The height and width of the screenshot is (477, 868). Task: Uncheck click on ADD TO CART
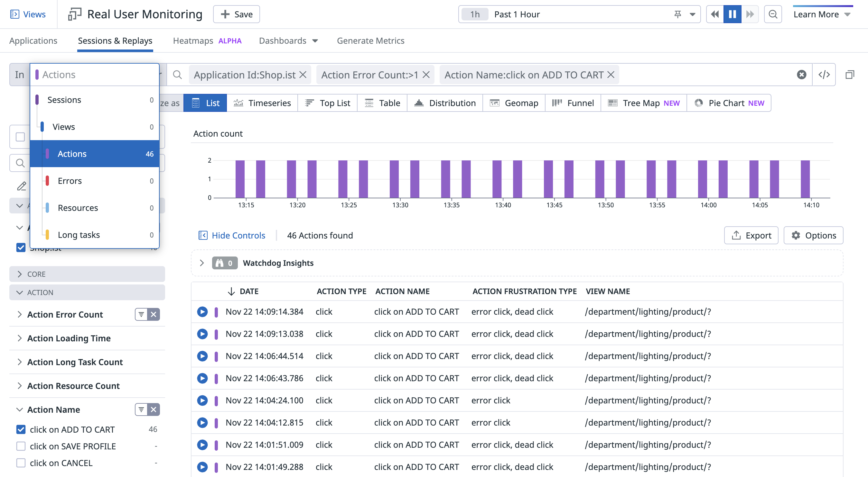[21, 429]
